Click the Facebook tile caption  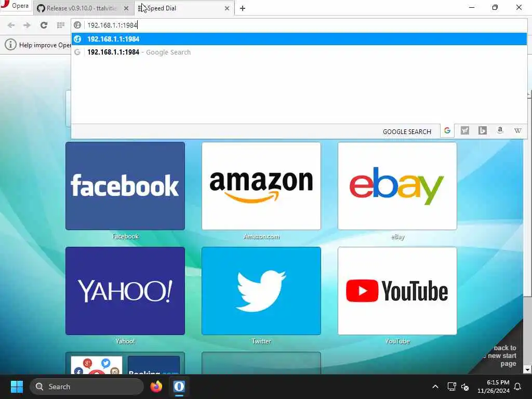(x=125, y=236)
